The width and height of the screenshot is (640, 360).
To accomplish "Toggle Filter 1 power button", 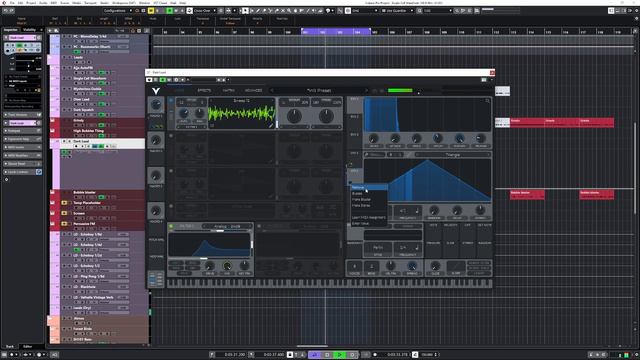I will click(171, 226).
